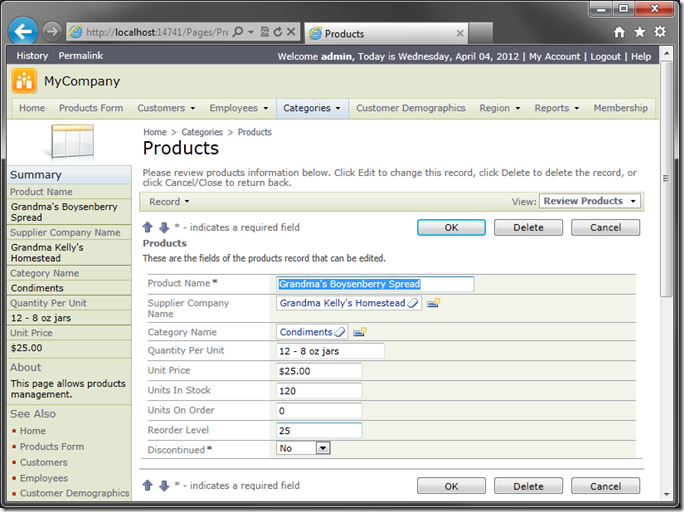Viewport: 684px width, 512px height.
Task: Click Customers under See Also
Action: [x=44, y=462]
